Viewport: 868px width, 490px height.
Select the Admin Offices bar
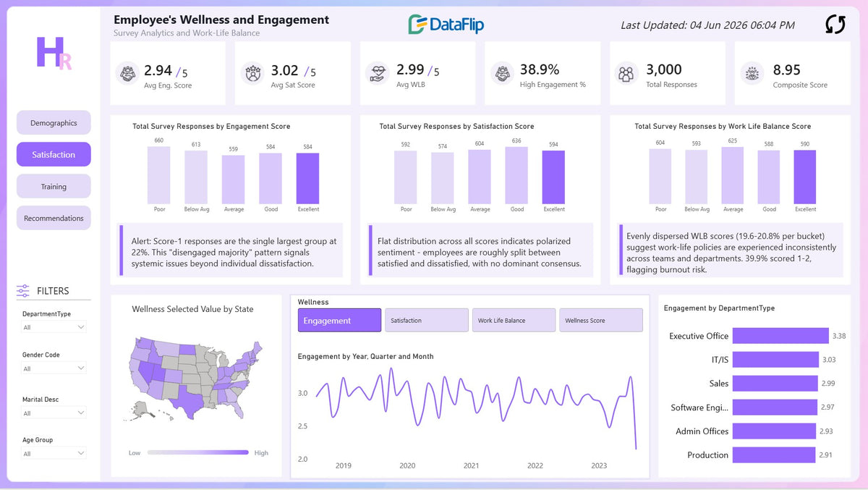(774, 431)
